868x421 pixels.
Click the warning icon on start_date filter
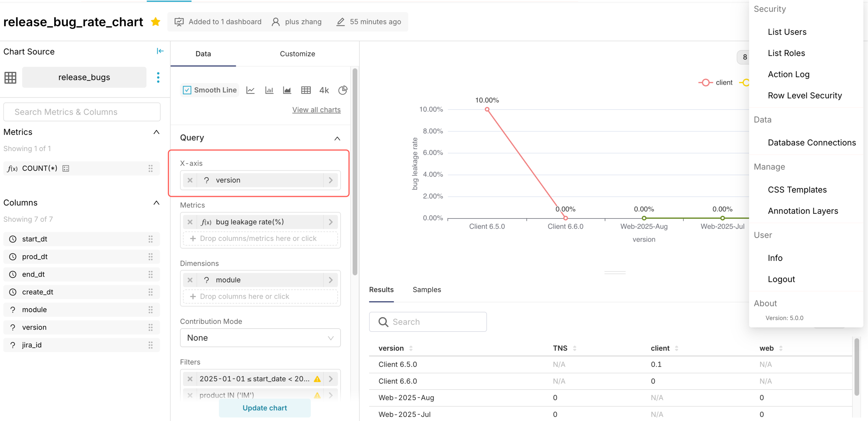coord(317,379)
